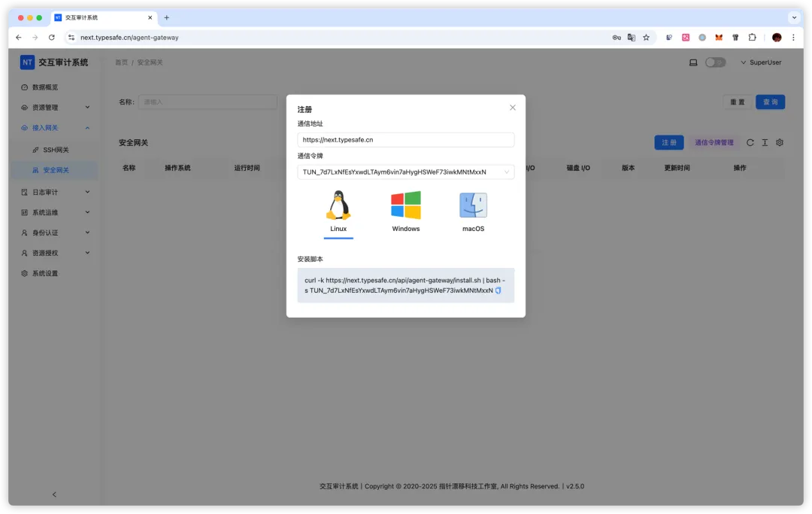Open the extensions puzzle icon
This screenshot has width=812, height=514.
(752, 38)
